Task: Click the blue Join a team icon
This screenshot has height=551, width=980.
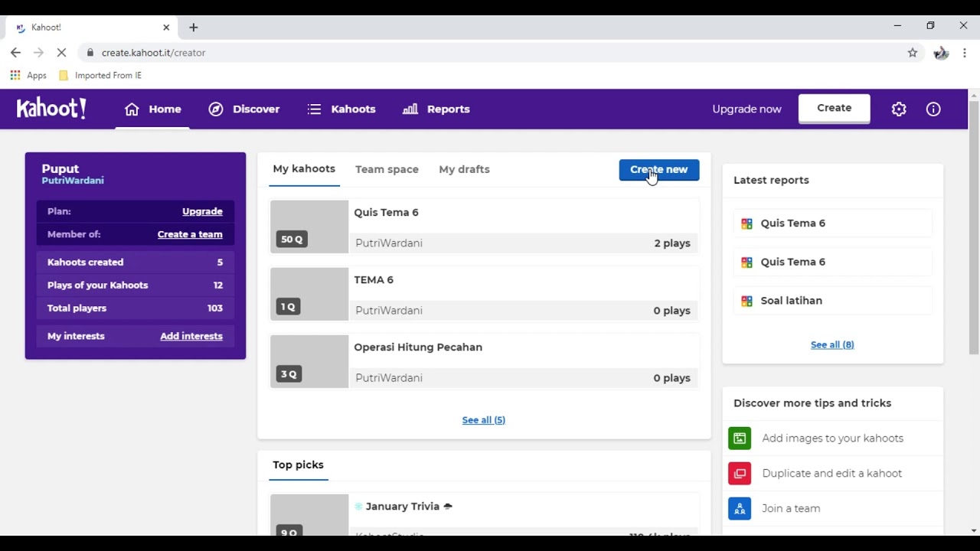Action: [740, 508]
